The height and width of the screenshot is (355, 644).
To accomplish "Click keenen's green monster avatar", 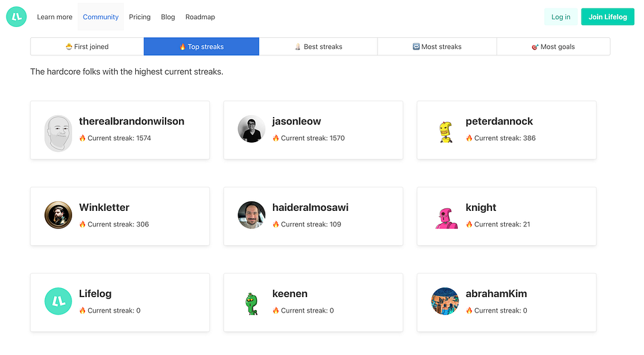I will (x=251, y=304).
